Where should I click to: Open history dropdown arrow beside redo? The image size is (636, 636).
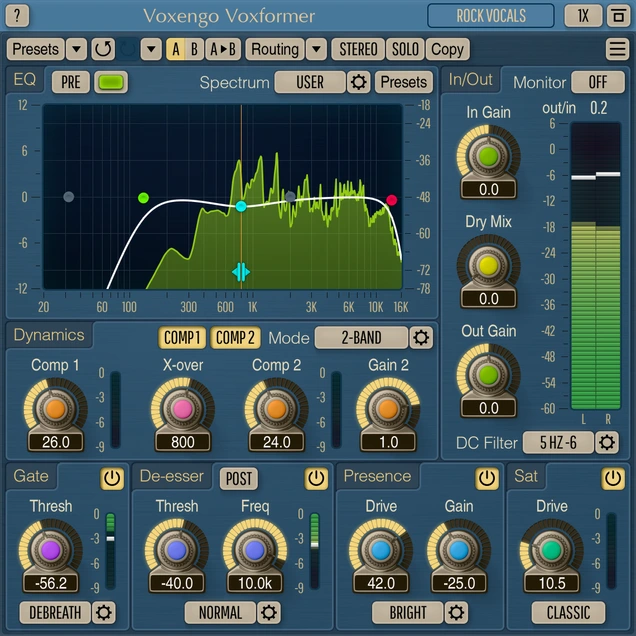(151, 49)
